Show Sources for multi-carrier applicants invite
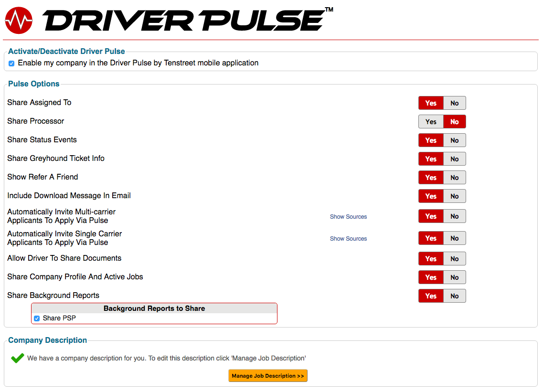Image resolution: width=543 pixels, height=392 pixels. pyautogui.click(x=348, y=217)
